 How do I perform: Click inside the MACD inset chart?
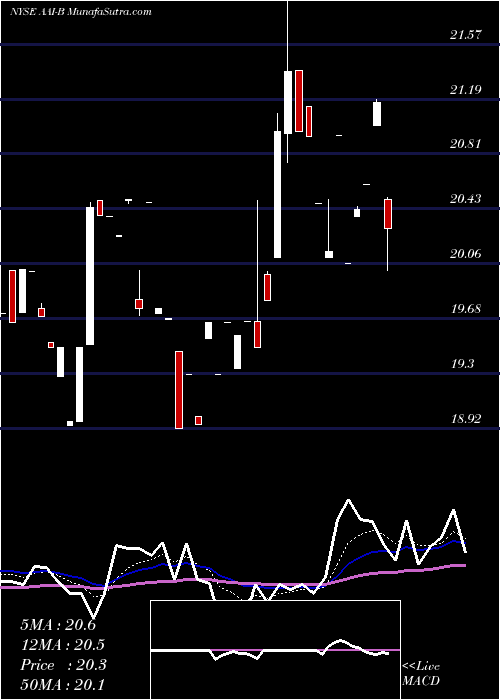pos(275,650)
